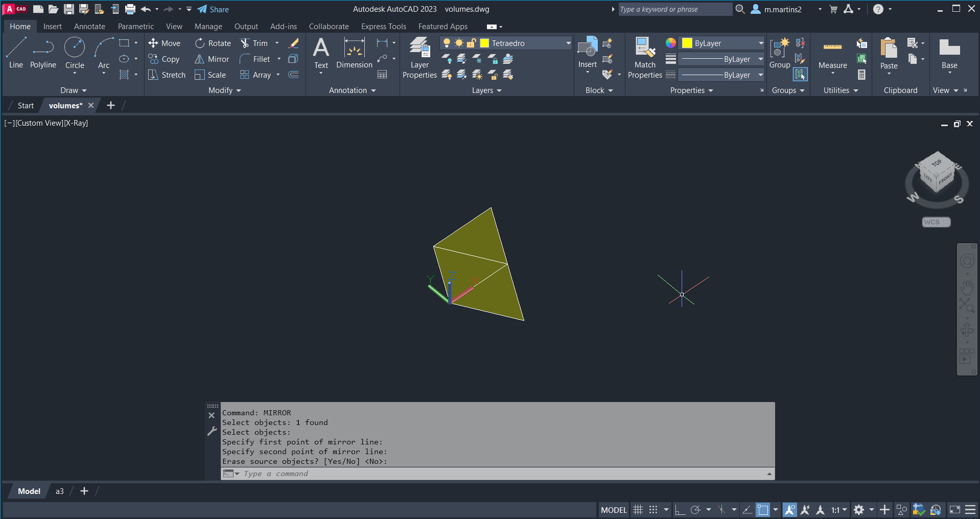980x519 pixels.
Task: Toggle ortho mode in status bar
Action: coord(680,510)
